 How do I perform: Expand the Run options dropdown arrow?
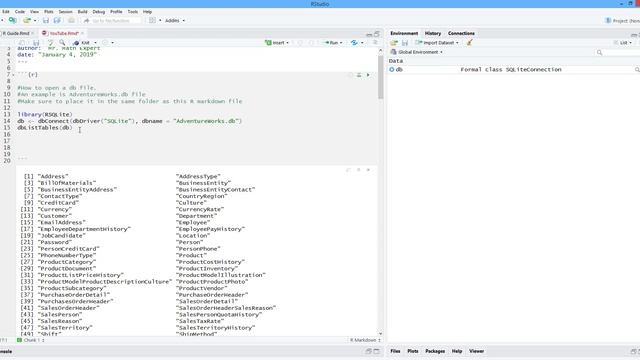pyautogui.click(x=341, y=43)
